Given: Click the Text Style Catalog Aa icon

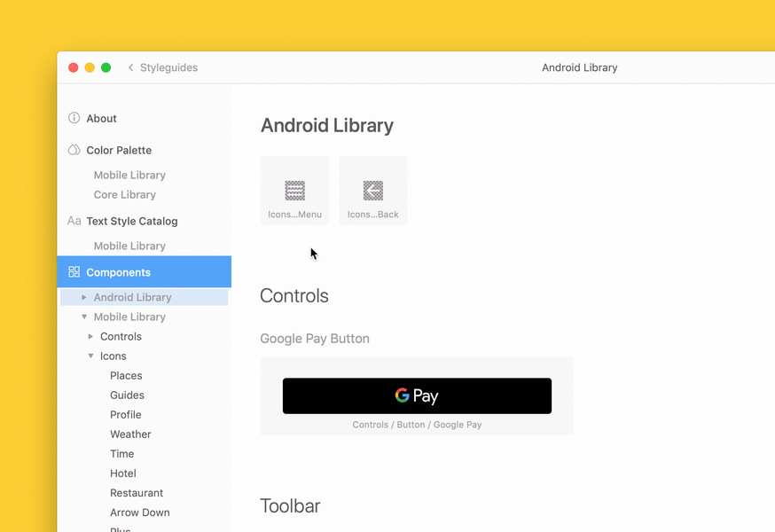Looking at the screenshot, I should (x=74, y=221).
